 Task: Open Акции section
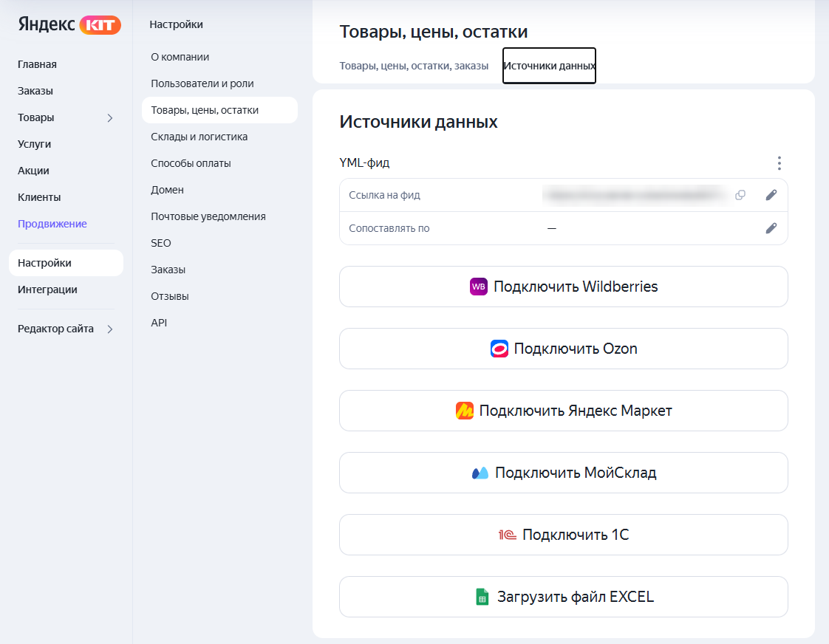coord(33,171)
